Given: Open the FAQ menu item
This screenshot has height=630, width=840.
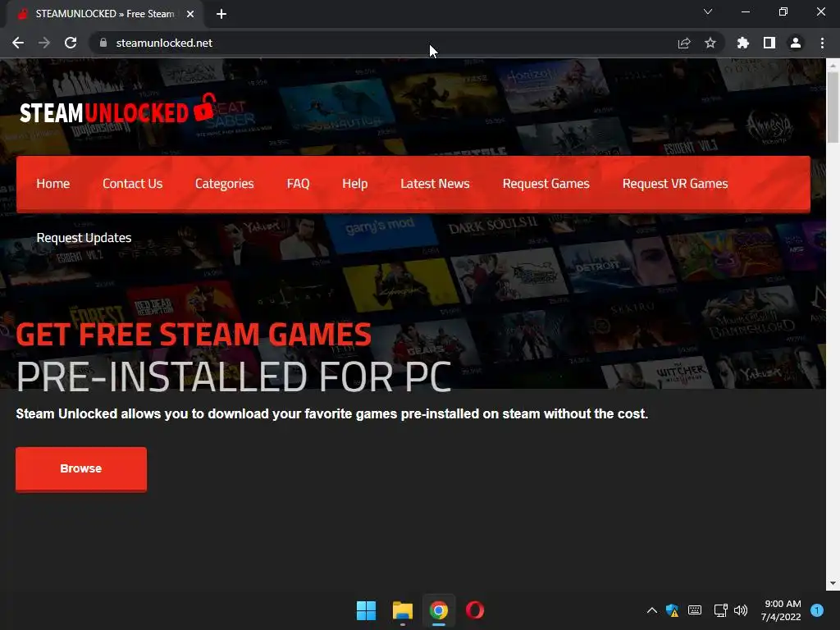Looking at the screenshot, I should [298, 184].
